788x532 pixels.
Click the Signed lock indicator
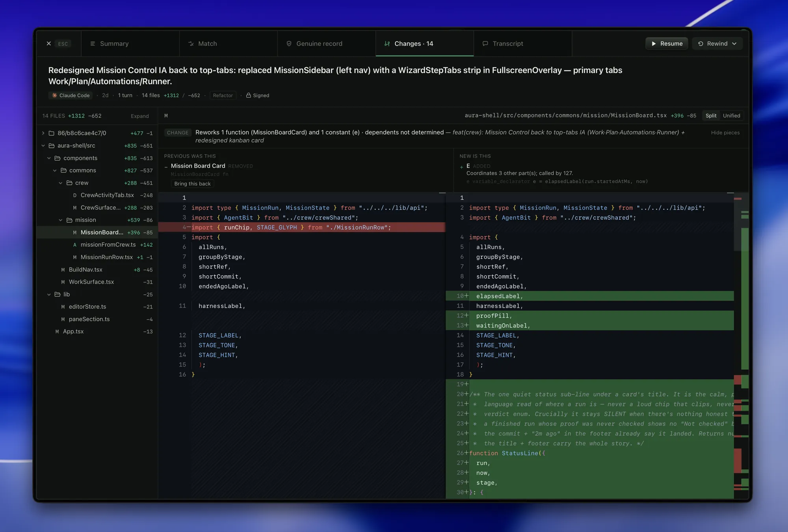(258, 95)
